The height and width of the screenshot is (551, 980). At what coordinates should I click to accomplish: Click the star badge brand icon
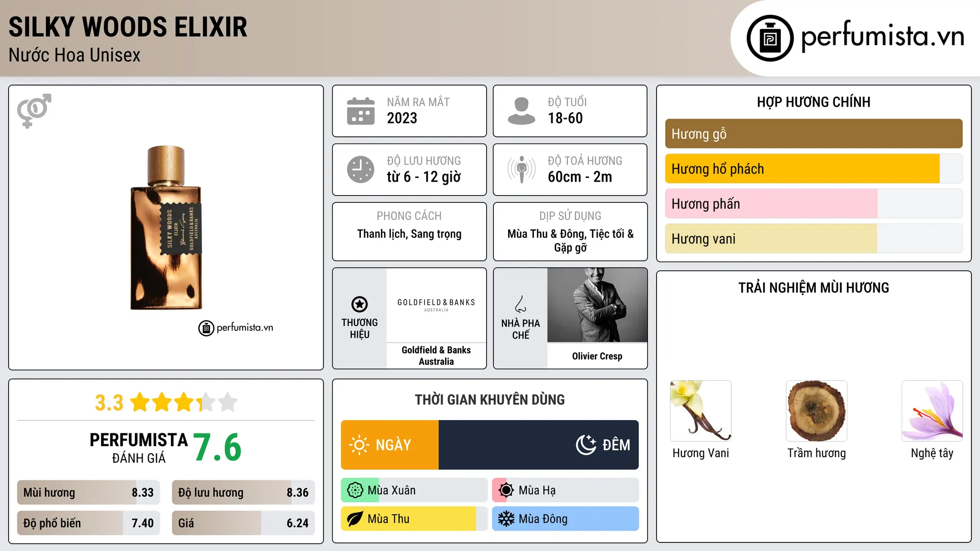tap(359, 304)
